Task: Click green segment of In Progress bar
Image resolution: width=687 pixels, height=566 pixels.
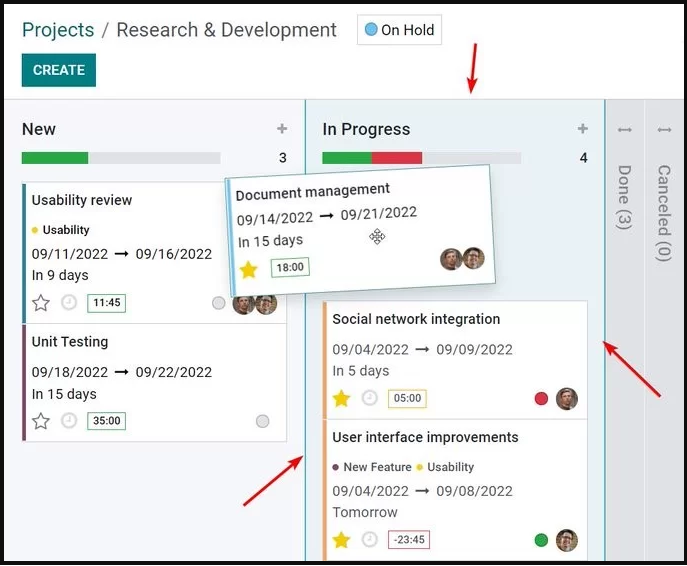Action: (x=347, y=158)
